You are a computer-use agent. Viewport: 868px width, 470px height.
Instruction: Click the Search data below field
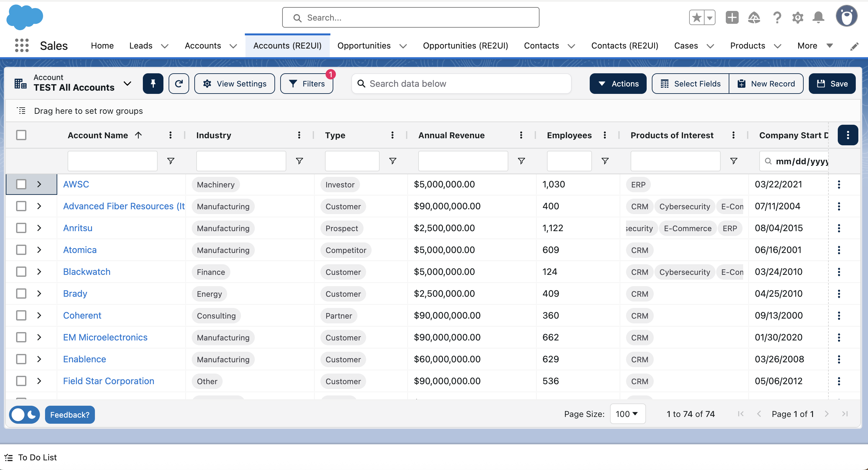(461, 84)
